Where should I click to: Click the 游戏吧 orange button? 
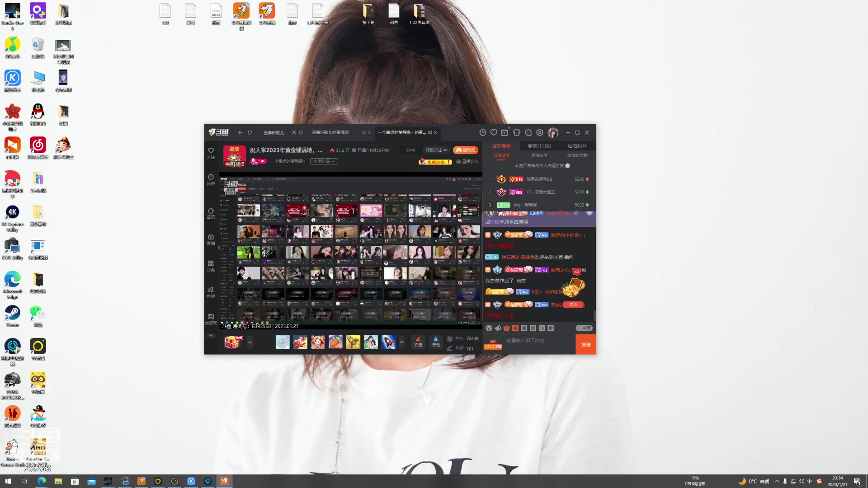[x=466, y=150]
